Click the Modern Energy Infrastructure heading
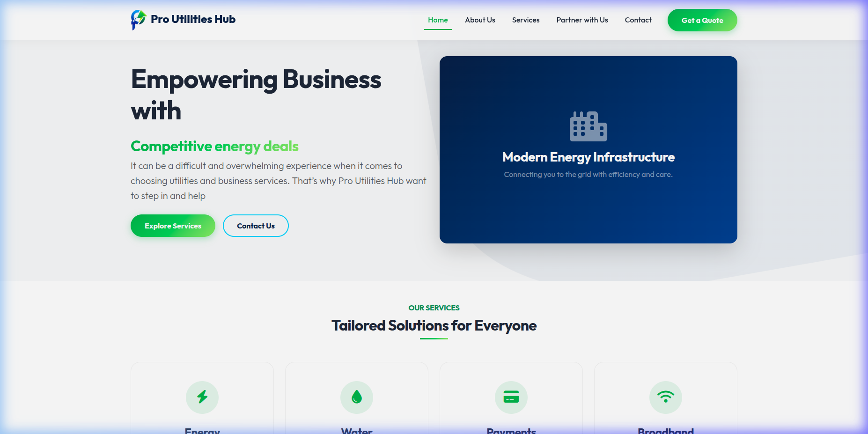The height and width of the screenshot is (434, 868). click(588, 157)
